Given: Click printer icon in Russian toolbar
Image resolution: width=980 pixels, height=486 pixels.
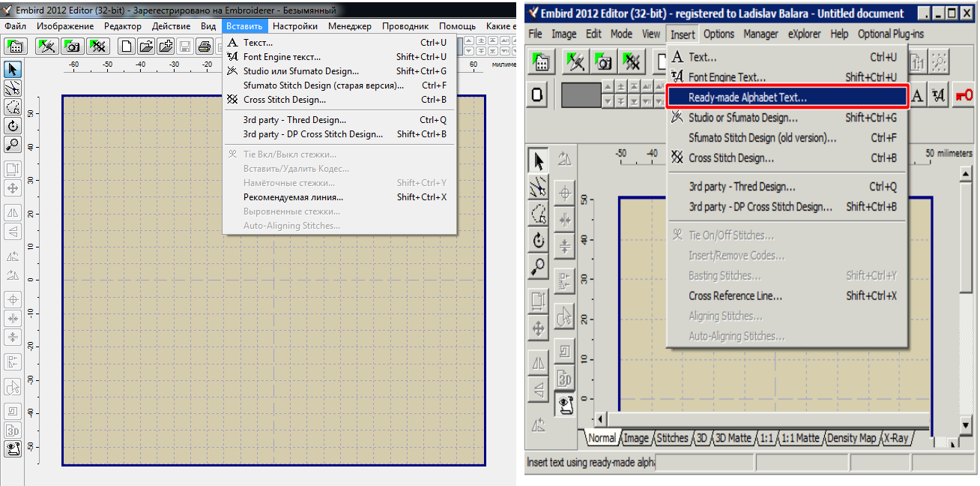Looking at the screenshot, I should [x=203, y=46].
